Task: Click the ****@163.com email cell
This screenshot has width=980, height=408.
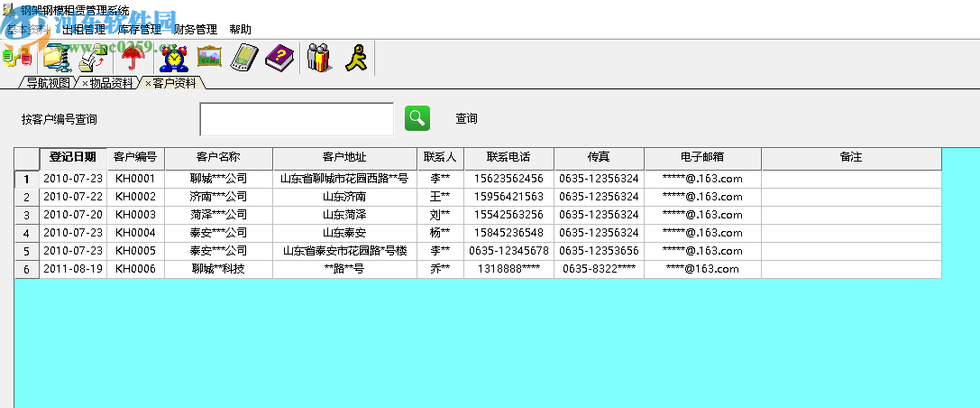Action: tap(702, 270)
